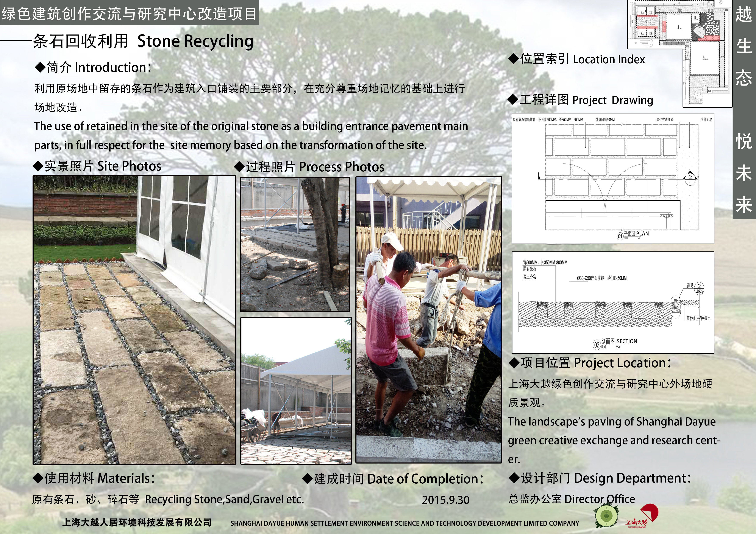
Task: Click the 工程详图 Project Drawing heading
Action: tap(581, 100)
